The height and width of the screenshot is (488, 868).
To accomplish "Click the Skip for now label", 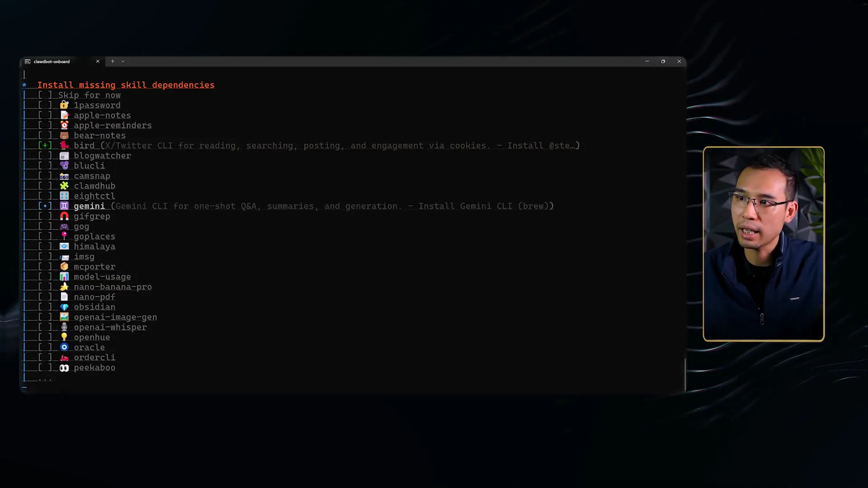I will click(90, 95).
